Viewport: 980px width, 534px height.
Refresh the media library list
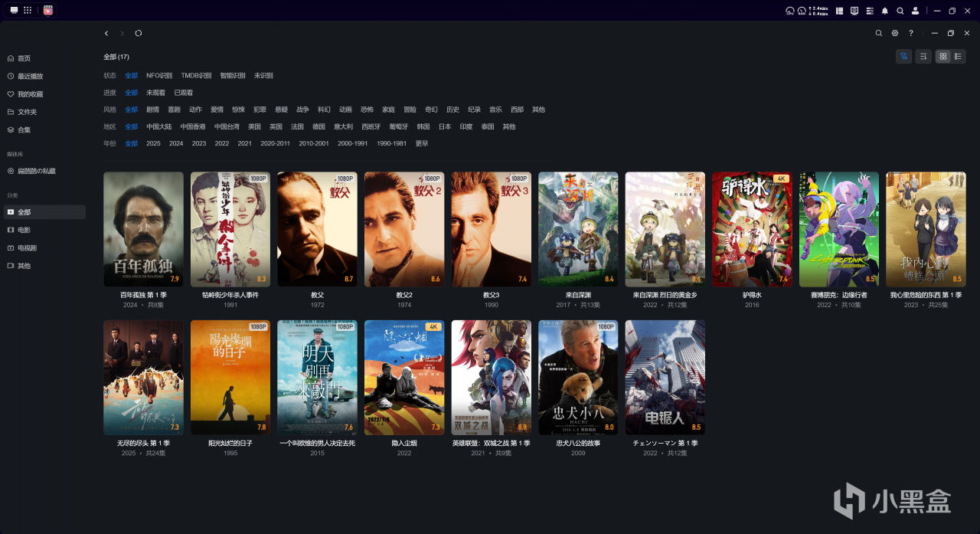[139, 33]
